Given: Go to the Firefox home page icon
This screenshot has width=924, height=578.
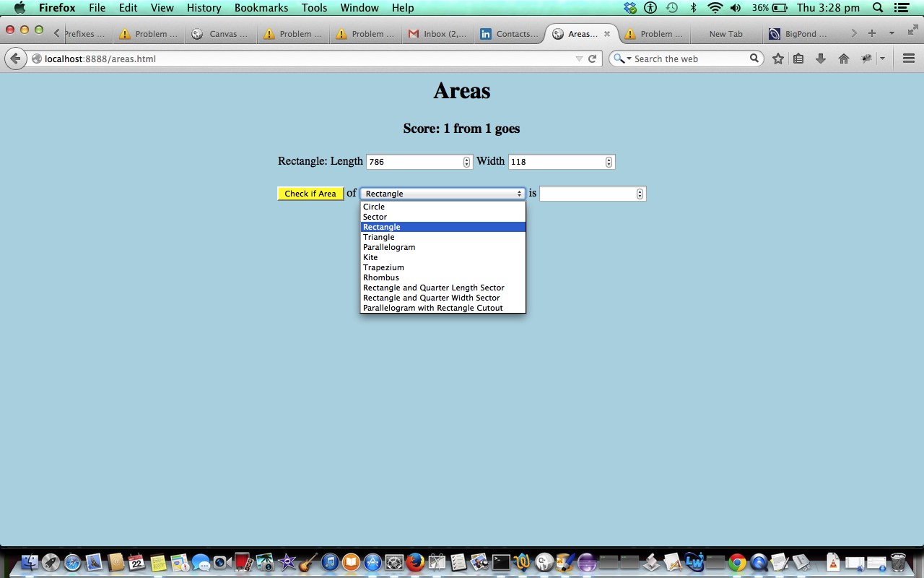Looking at the screenshot, I should (x=843, y=59).
